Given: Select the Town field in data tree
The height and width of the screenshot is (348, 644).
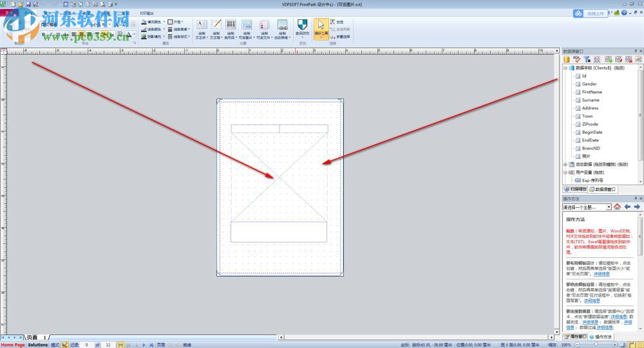Looking at the screenshot, I should click(x=587, y=116).
